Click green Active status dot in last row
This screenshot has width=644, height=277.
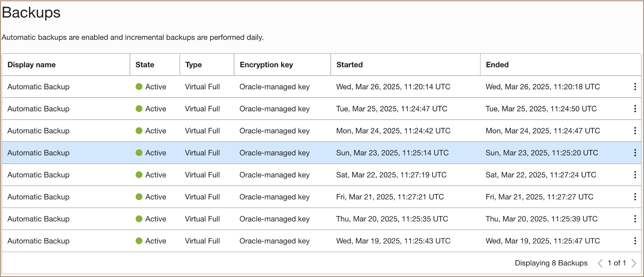(139, 241)
